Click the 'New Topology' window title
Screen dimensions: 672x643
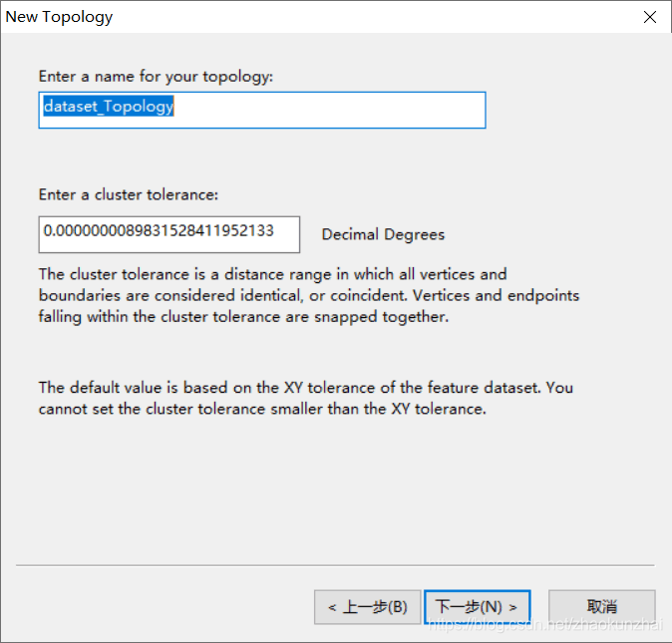click(x=59, y=17)
